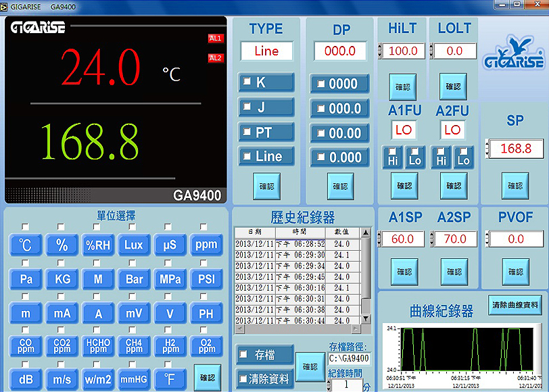Click the history table scroll up arrow

click(x=366, y=232)
